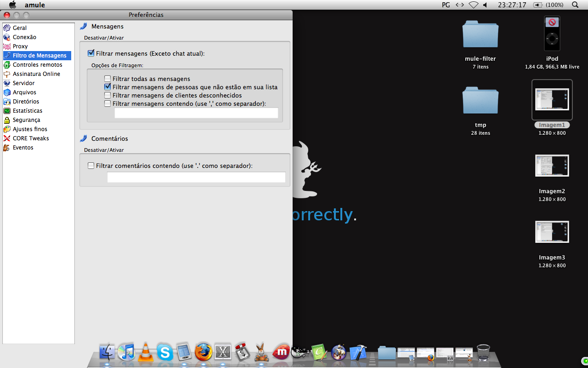This screenshot has width=588, height=368.
Task: Toggle Filtrar comentários contendo checkbox
Action: (x=91, y=166)
